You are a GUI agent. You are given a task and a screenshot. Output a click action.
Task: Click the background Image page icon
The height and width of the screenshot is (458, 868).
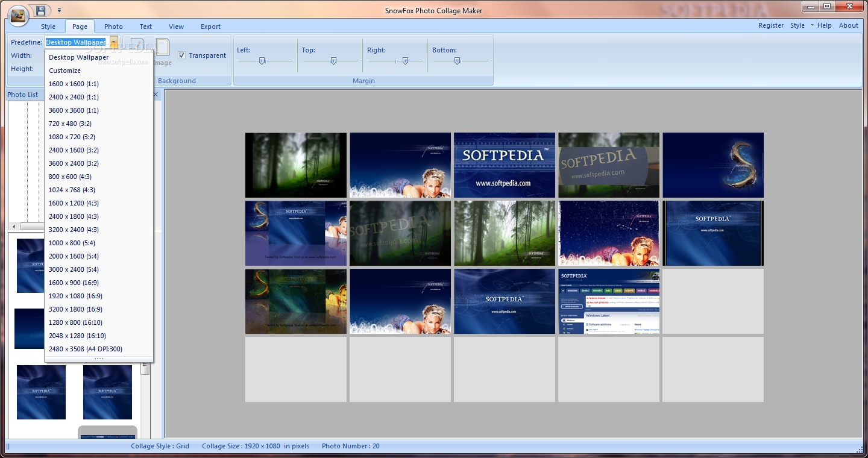[x=162, y=48]
